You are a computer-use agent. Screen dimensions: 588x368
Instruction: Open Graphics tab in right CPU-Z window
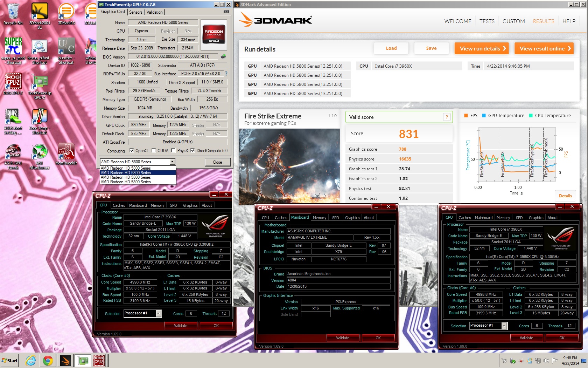[x=536, y=218]
